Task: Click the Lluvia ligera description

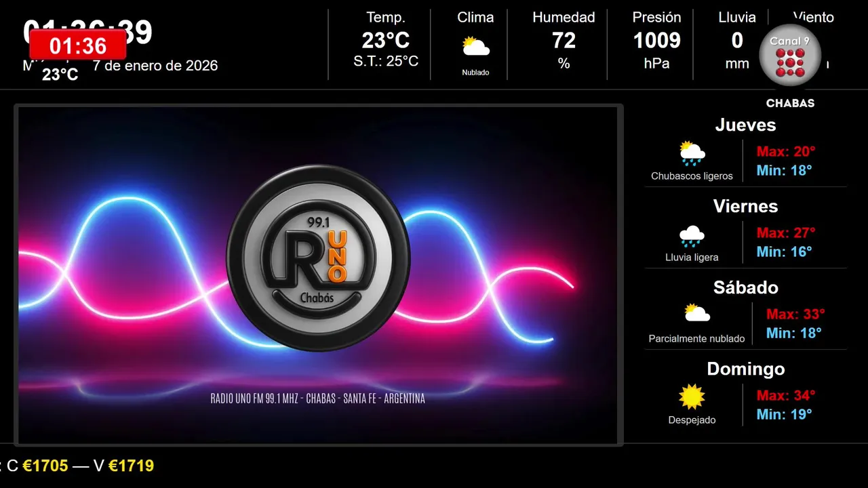Action: point(692,258)
